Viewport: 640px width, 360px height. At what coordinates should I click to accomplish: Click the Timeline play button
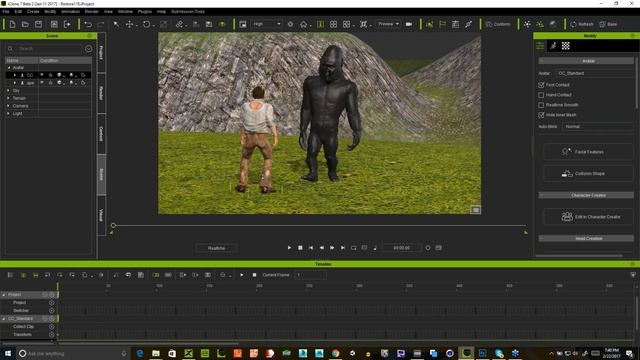click(x=242, y=275)
